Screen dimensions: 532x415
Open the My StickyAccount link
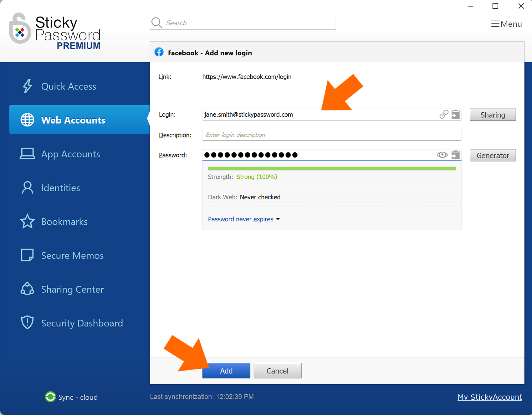click(x=490, y=397)
